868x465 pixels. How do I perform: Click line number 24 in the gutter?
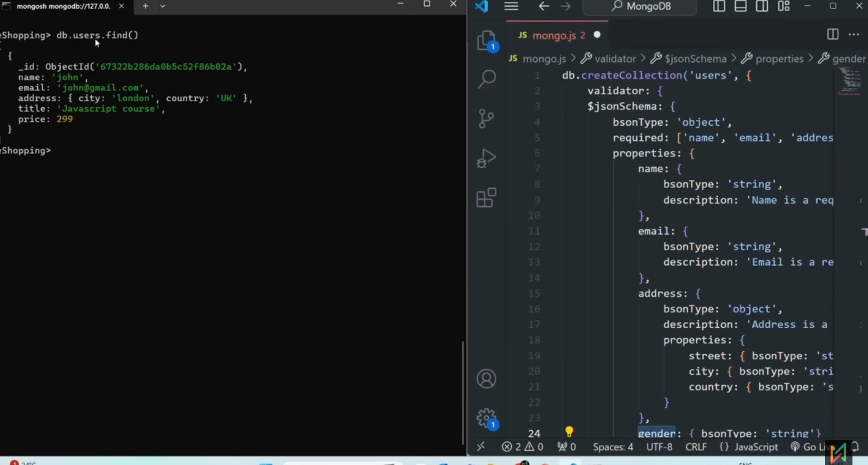[x=534, y=434]
